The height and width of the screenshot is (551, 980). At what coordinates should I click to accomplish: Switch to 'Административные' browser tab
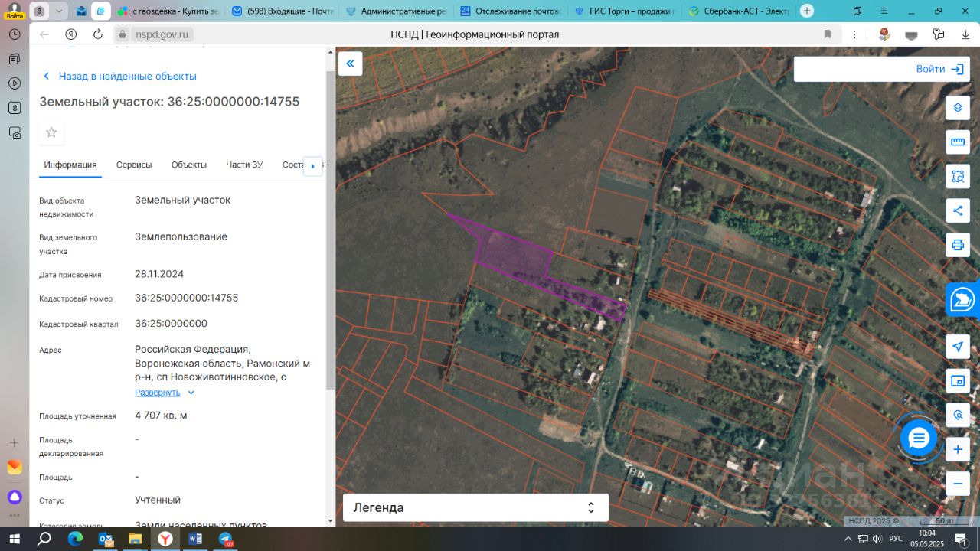click(x=397, y=11)
